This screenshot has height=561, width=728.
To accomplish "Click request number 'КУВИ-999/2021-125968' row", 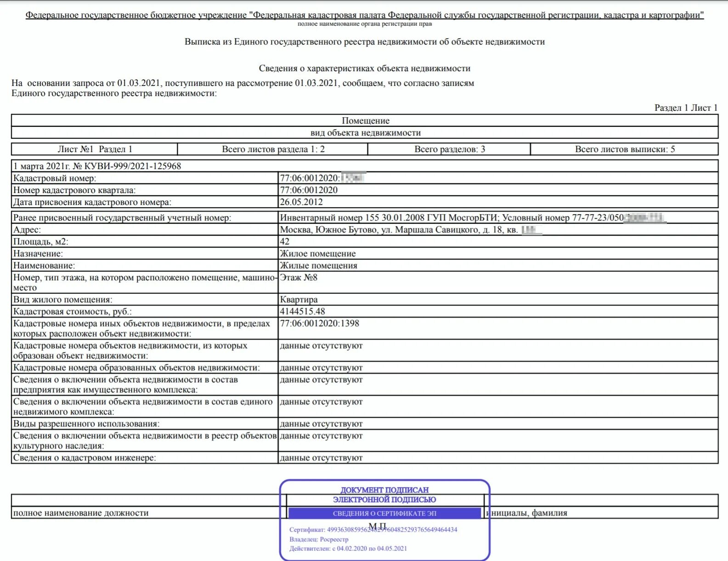I will [365, 166].
